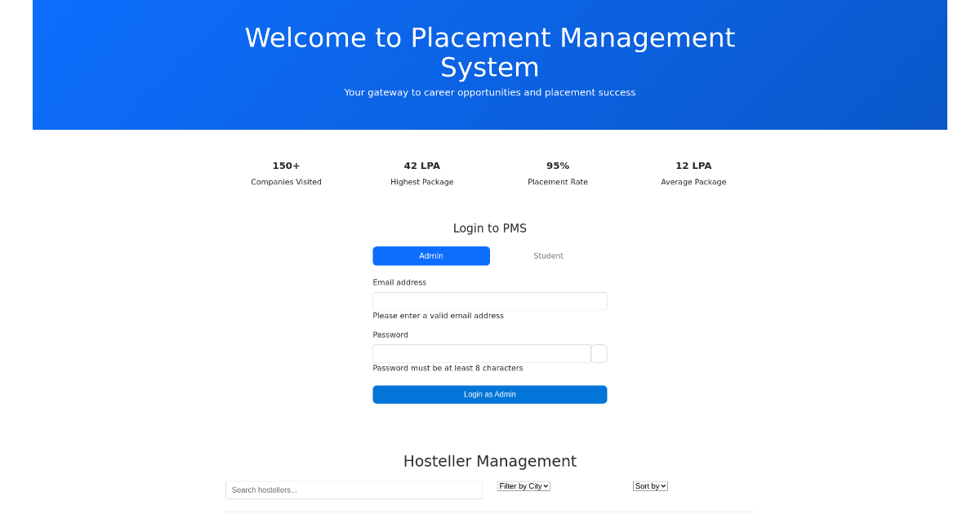The image size is (980, 514).
Task: Click the email address input field
Action: tap(490, 301)
